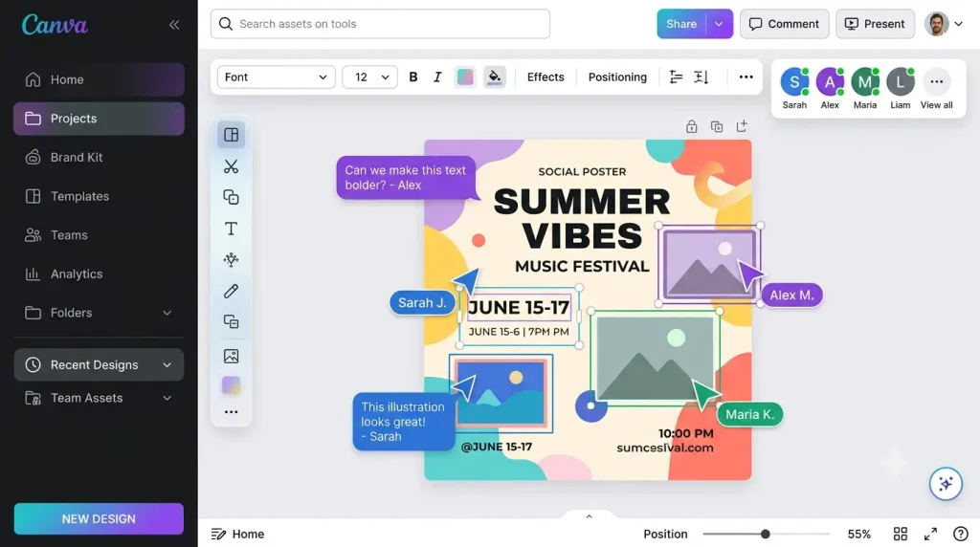Image resolution: width=980 pixels, height=547 pixels.
Task: Expand Team Assets section
Action: pos(167,398)
